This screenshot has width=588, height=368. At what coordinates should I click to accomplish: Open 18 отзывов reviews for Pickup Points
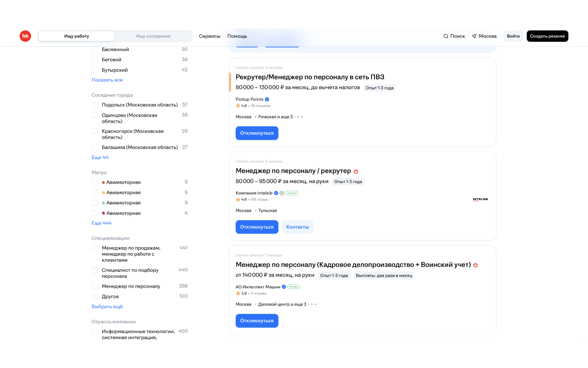261,106
